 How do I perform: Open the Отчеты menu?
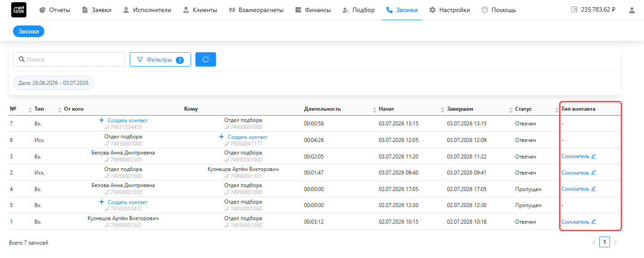55,10
